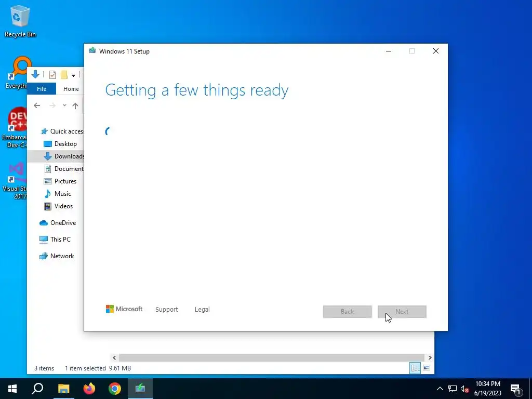The height and width of the screenshot is (399, 532).
Task: Select Pictures in the navigation pane
Action: point(60,181)
